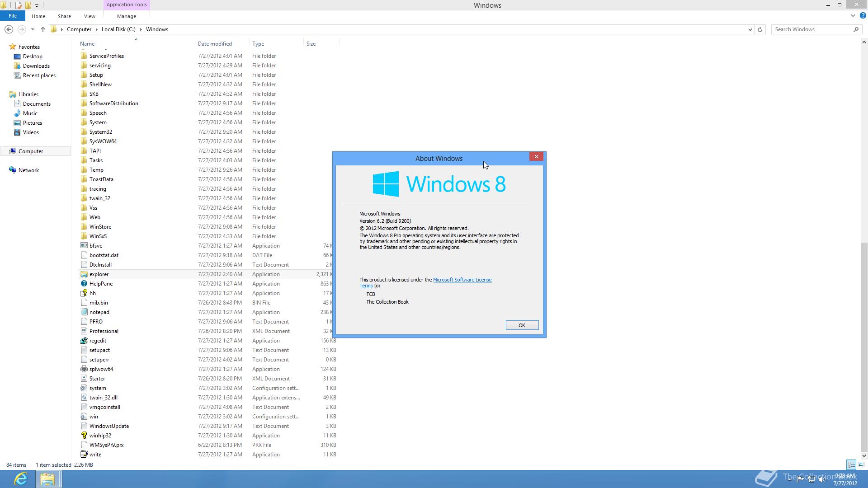Refresh the Windows folder view

760,29
